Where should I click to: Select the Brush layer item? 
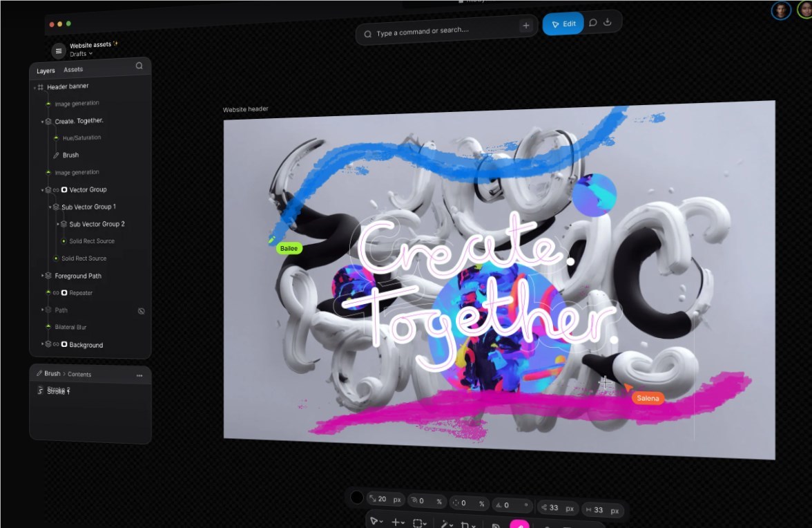pyautogui.click(x=70, y=155)
